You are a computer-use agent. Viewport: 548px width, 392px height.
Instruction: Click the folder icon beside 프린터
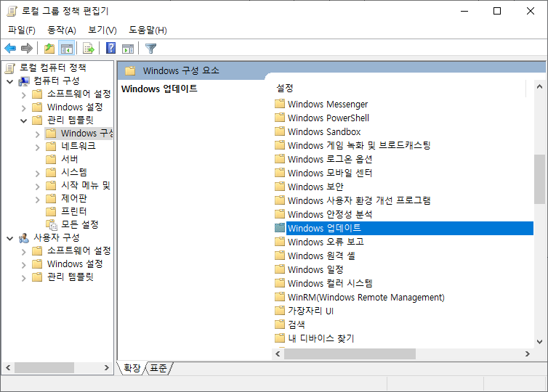[x=51, y=211]
